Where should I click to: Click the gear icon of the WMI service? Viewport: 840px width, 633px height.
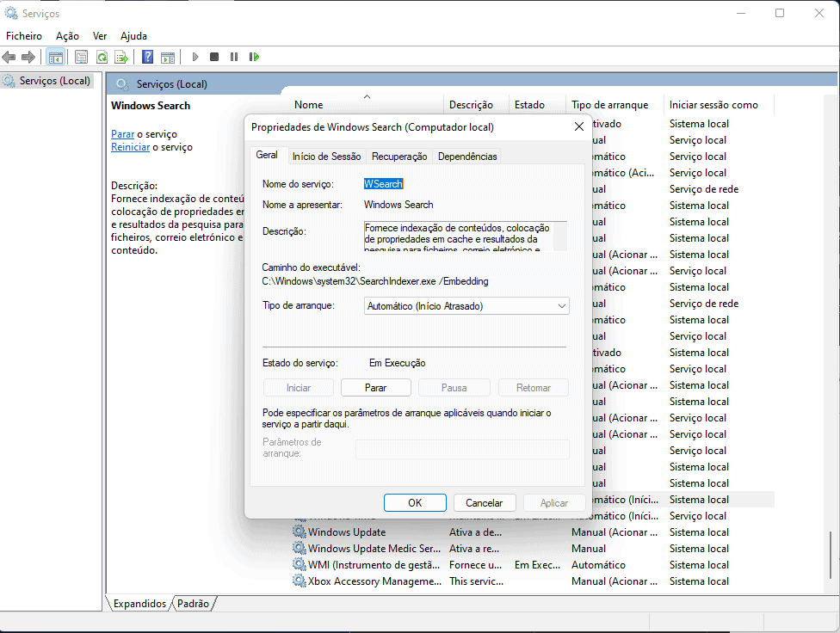pyautogui.click(x=299, y=564)
